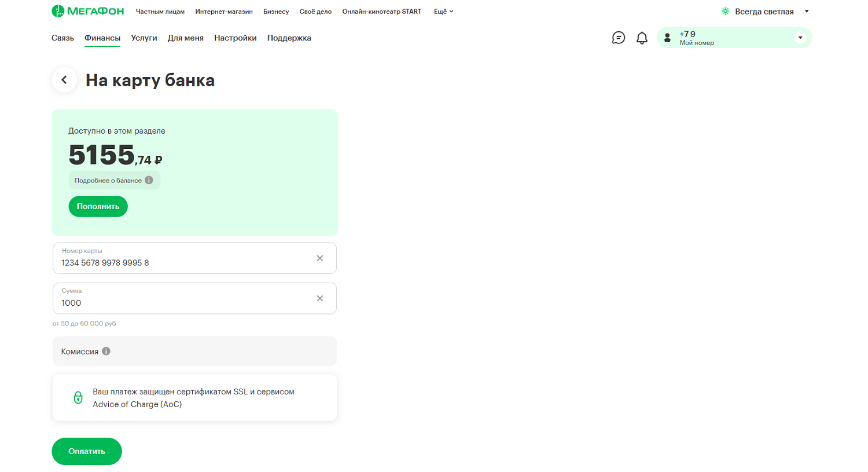
Task: Clear the Сумма amount field
Action: click(x=319, y=298)
